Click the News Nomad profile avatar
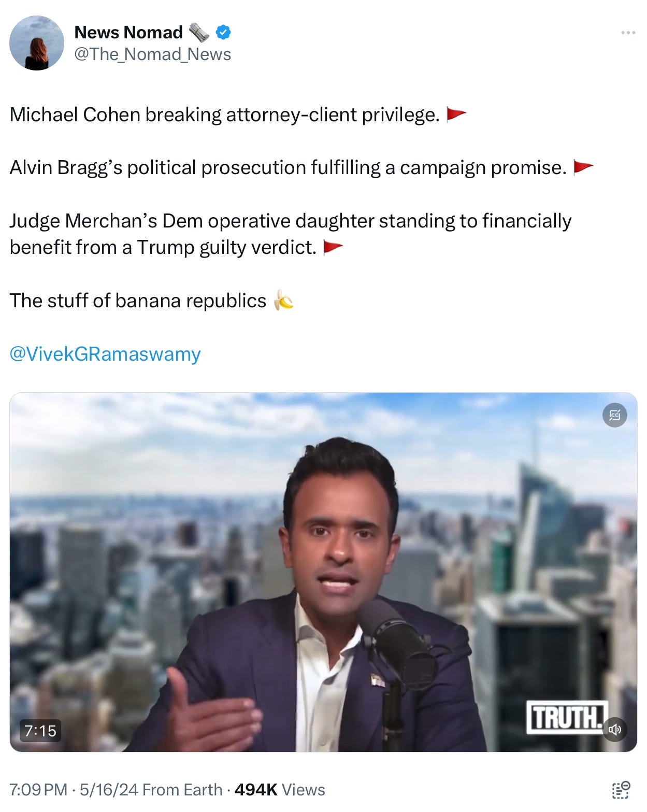The height and width of the screenshot is (812, 647). pyautogui.click(x=37, y=43)
